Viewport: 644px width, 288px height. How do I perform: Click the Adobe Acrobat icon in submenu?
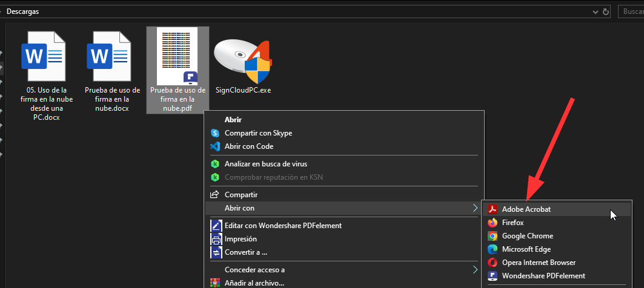point(493,209)
